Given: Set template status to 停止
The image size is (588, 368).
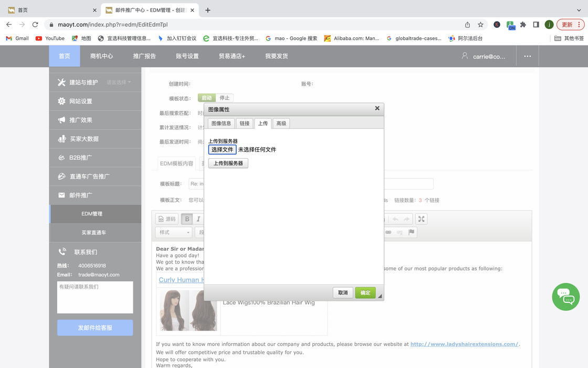Looking at the screenshot, I should pyautogui.click(x=225, y=98).
